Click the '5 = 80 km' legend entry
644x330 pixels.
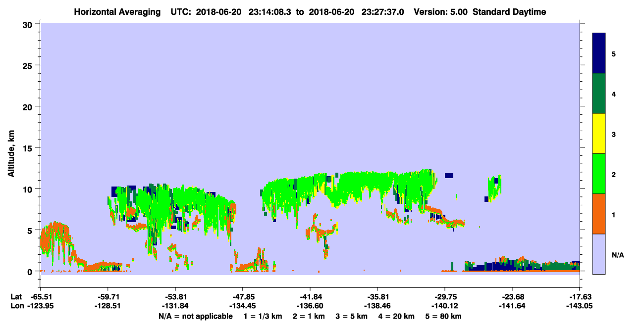pyautogui.click(x=443, y=316)
